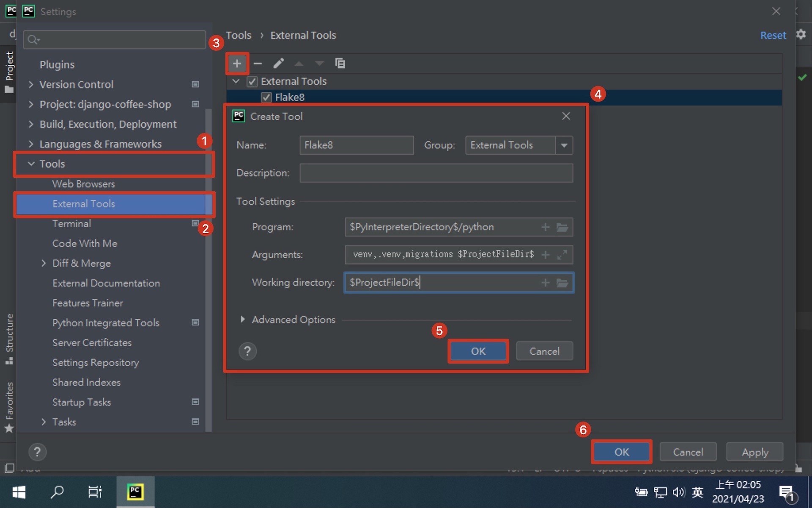Click the volume tray icon
812x508 pixels.
coord(679,492)
